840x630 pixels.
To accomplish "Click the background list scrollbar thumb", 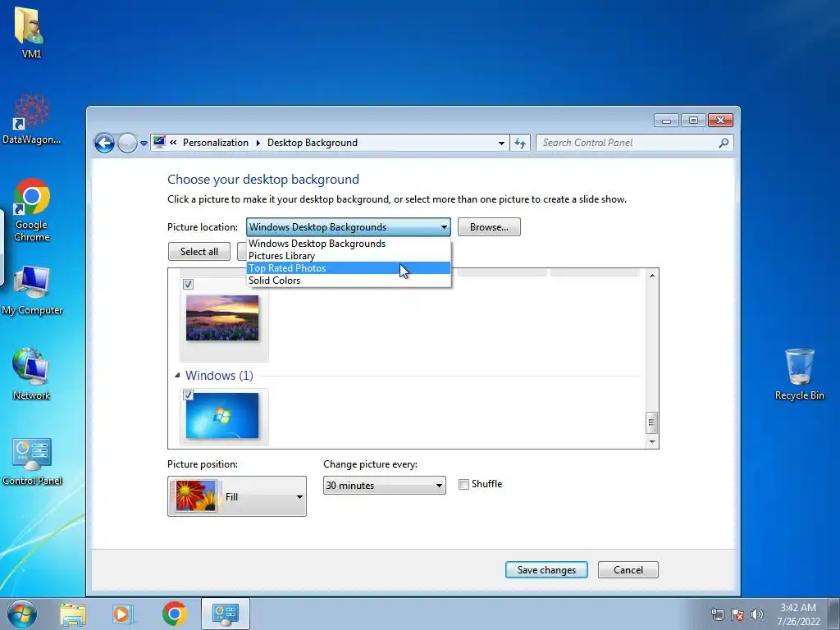I will pyautogui.click(x=651, y=422).
